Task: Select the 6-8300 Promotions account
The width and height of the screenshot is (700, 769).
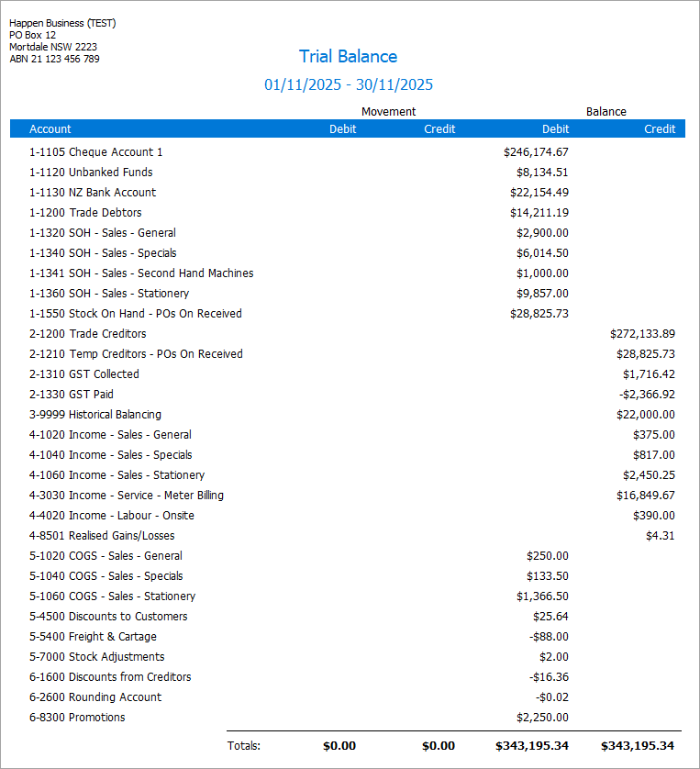Action: (x=77, y=717)
